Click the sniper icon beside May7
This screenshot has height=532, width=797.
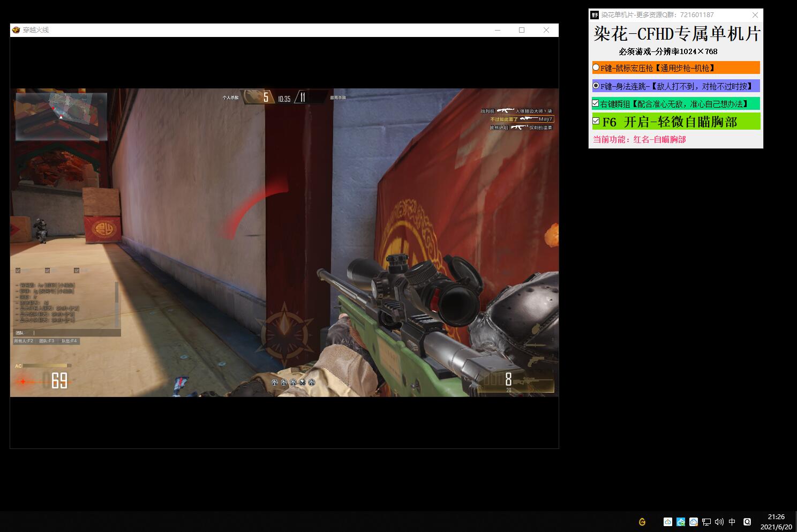tap(528, 119)
